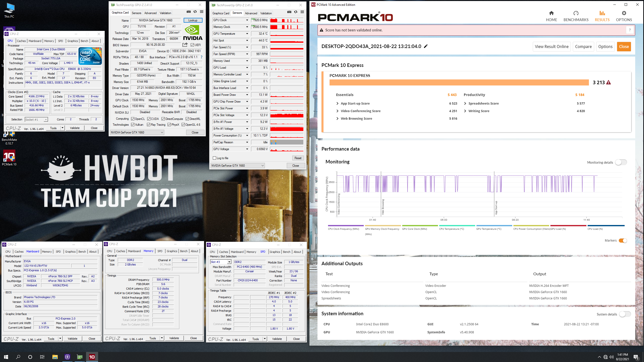The image size is (644, 362).
Task: Click Validate in top CPU-Z window
Action: [75, 128]
